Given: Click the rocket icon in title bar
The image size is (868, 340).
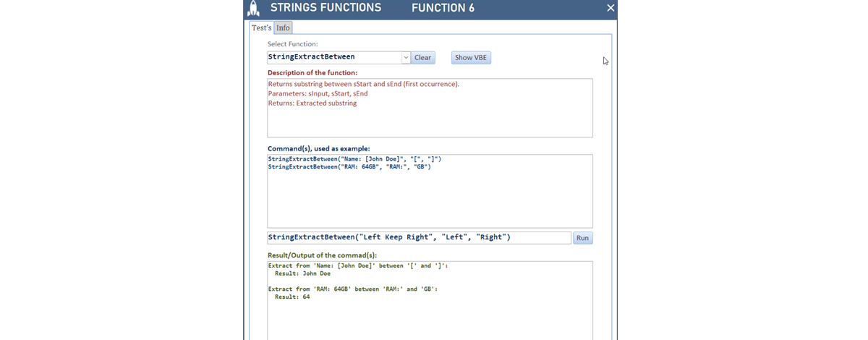Looking at the screenshot, I should [x=253, y=9].
